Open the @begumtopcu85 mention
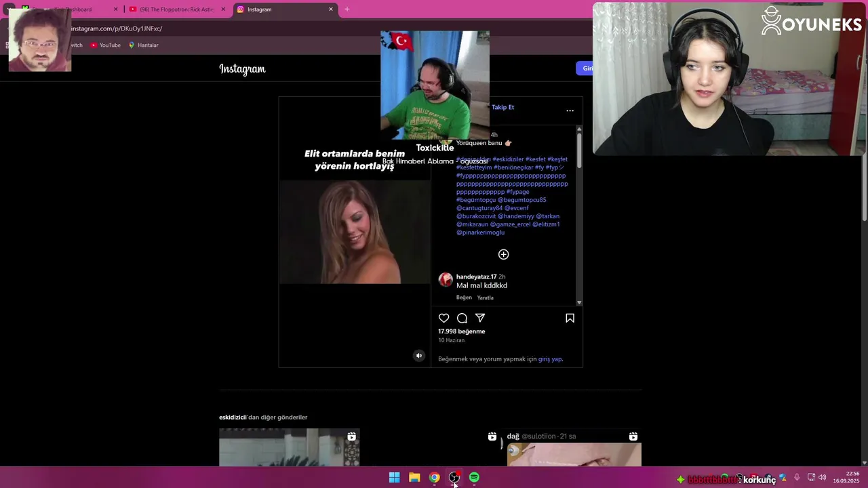The image size is (868, 488). pos(521,200)
